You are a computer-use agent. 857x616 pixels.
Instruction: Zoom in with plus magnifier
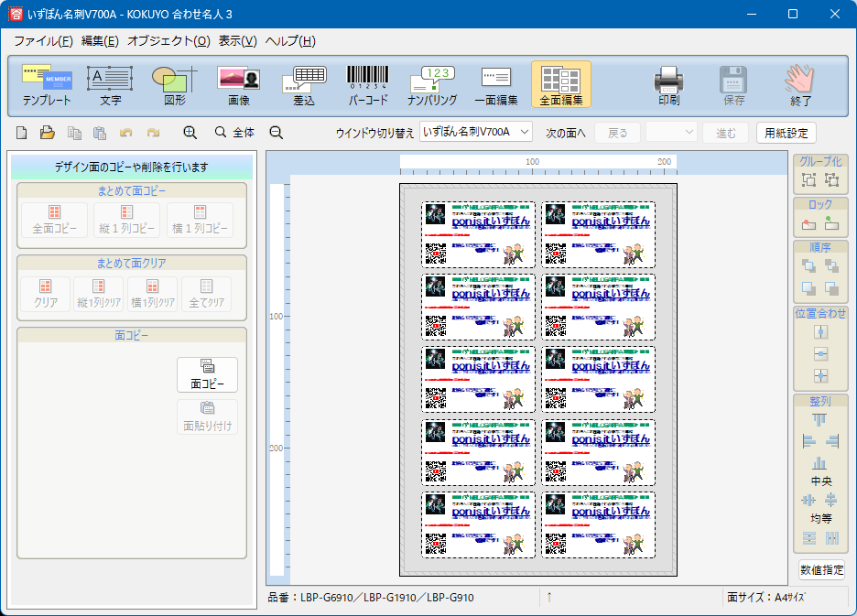pyautogui.click(x=190, y=133)
